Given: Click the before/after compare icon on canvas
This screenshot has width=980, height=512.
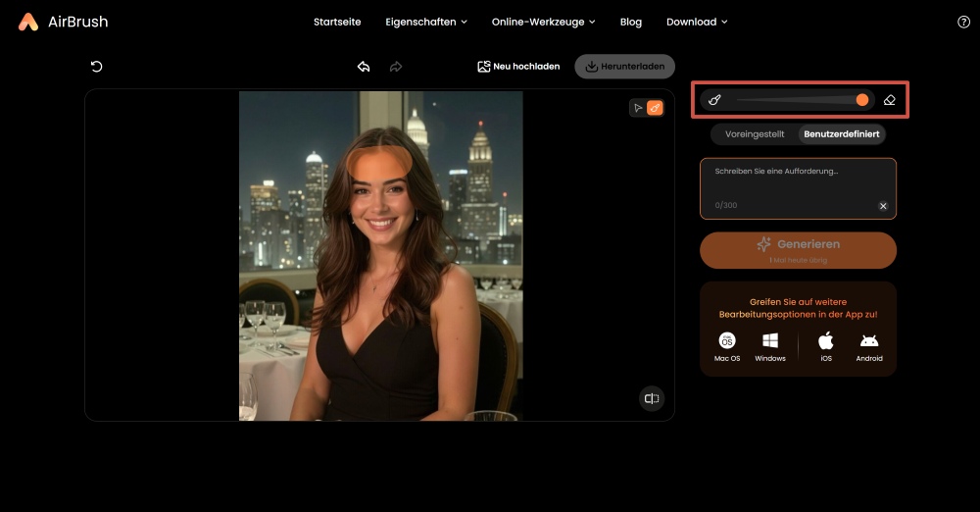Looking at the screenshot, I should point(652,398).
